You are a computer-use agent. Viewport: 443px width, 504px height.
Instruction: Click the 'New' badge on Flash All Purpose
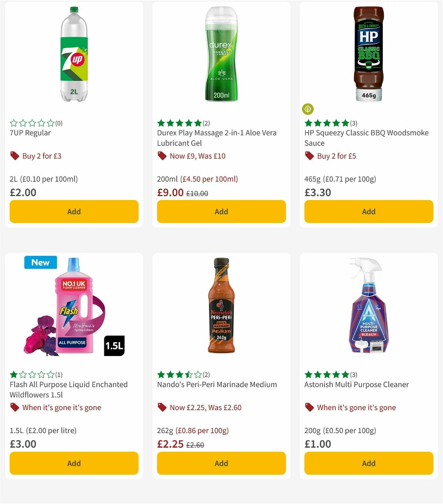(x=40, y=262)
